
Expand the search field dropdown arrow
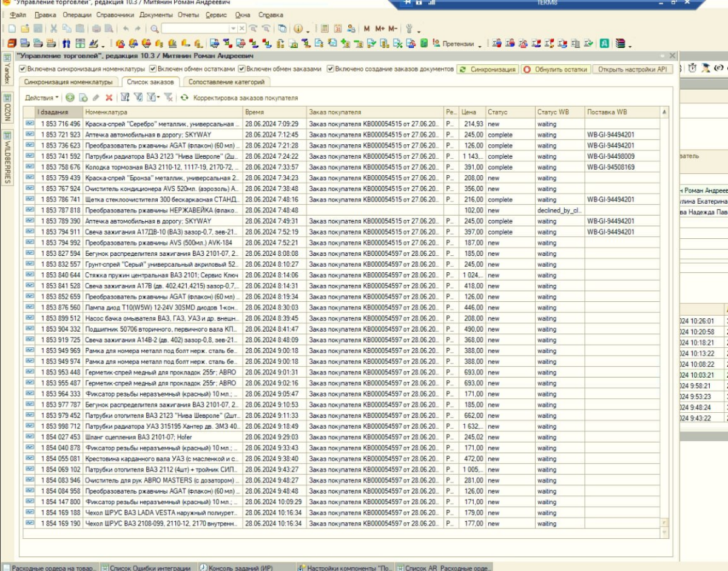click(234, 28)
